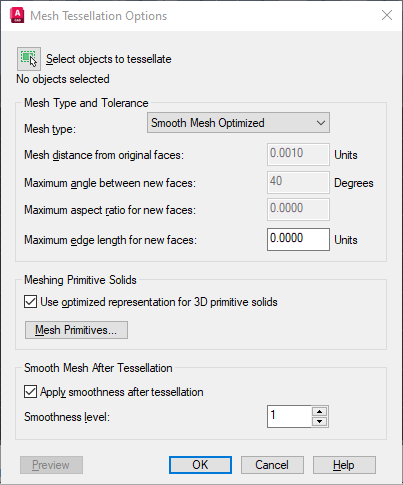This screenshot has width=403, height=485.
Task: Click the Cancel button
Action: pyautogui.click(x=272, y=465)
